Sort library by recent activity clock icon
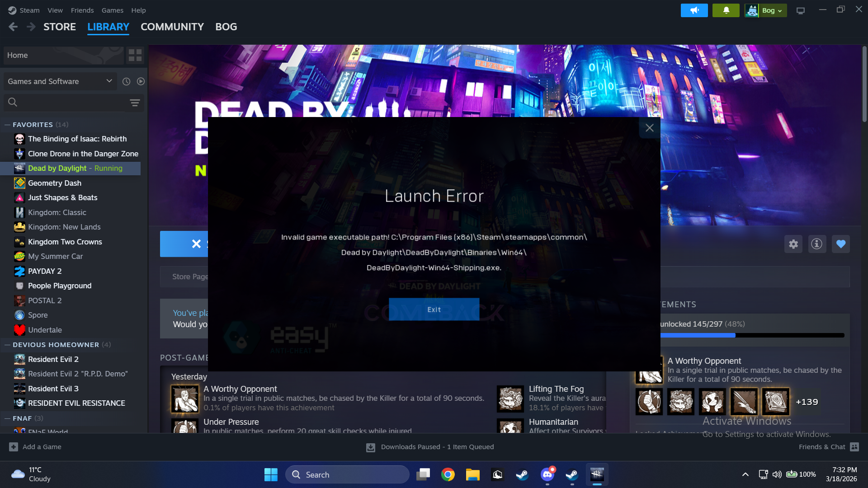Image resolution: width=868 pixels, height=488 pixels. point(127,81)
